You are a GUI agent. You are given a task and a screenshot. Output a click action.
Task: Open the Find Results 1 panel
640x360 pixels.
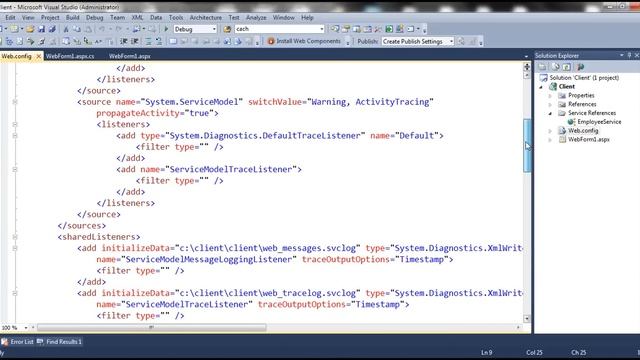60,342
